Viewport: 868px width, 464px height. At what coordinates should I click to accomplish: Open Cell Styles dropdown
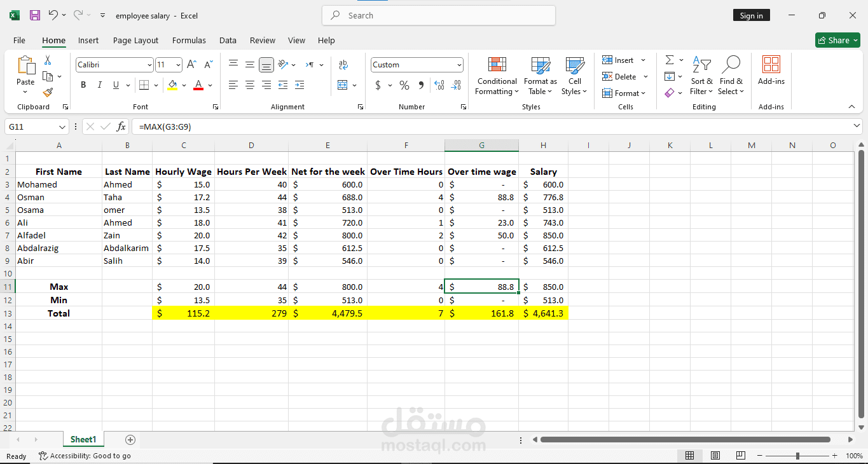point(574,76)
